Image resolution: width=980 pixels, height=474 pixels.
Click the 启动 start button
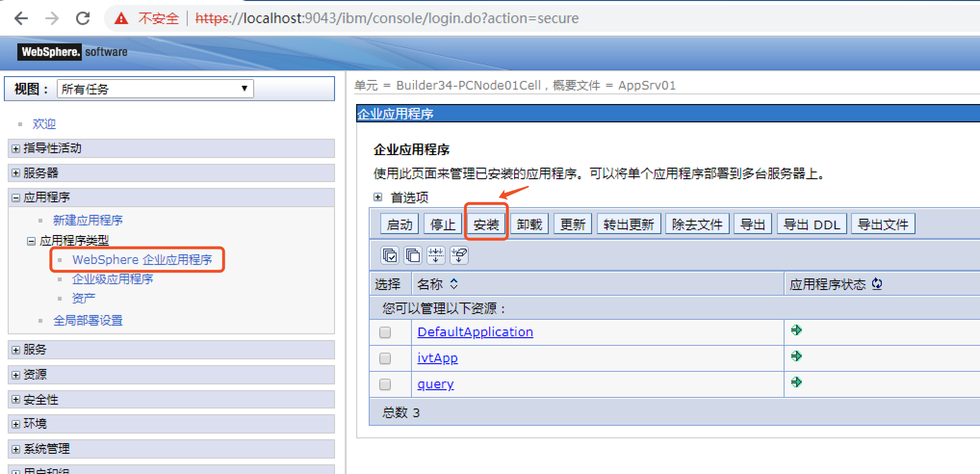point(400,224)
